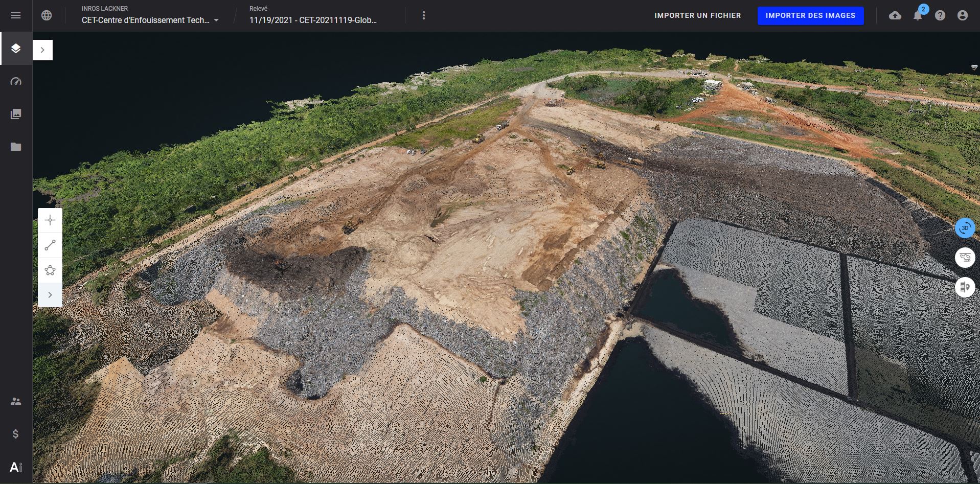Select the 11/19/2021 survey relevé
This screenshot has height=484, width=980.
tap(313, 20)
